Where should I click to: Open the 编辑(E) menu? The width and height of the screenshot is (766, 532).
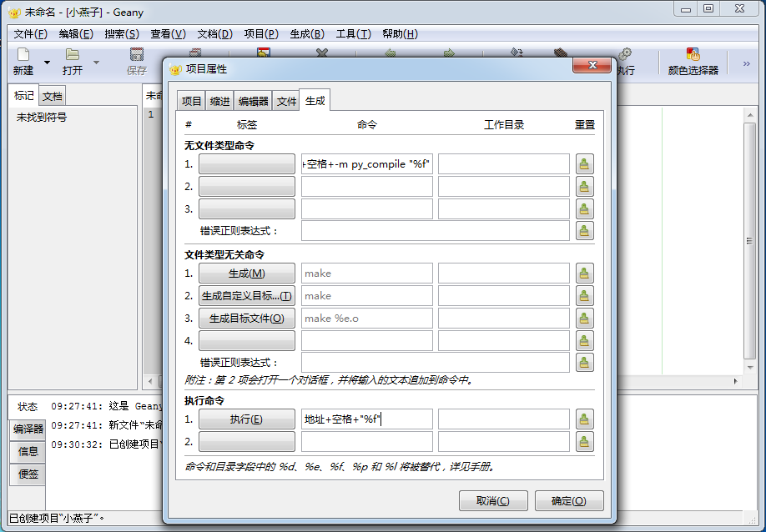tap(76, 33)
